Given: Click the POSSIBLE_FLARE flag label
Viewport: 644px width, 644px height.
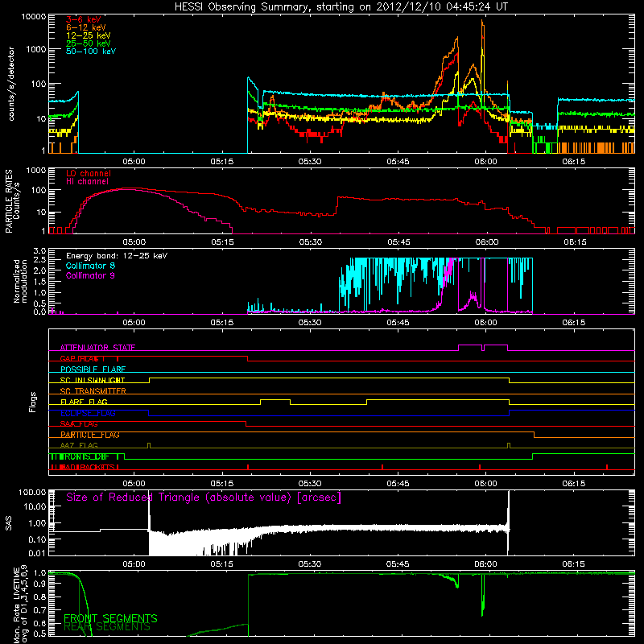Looking at the screenshot, I should pos(93,369).
